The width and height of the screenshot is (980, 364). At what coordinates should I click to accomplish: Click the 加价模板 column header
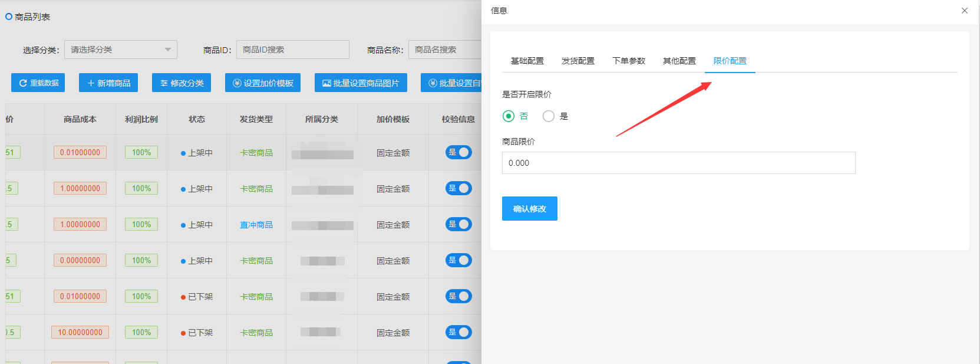[x=393, y=119]
